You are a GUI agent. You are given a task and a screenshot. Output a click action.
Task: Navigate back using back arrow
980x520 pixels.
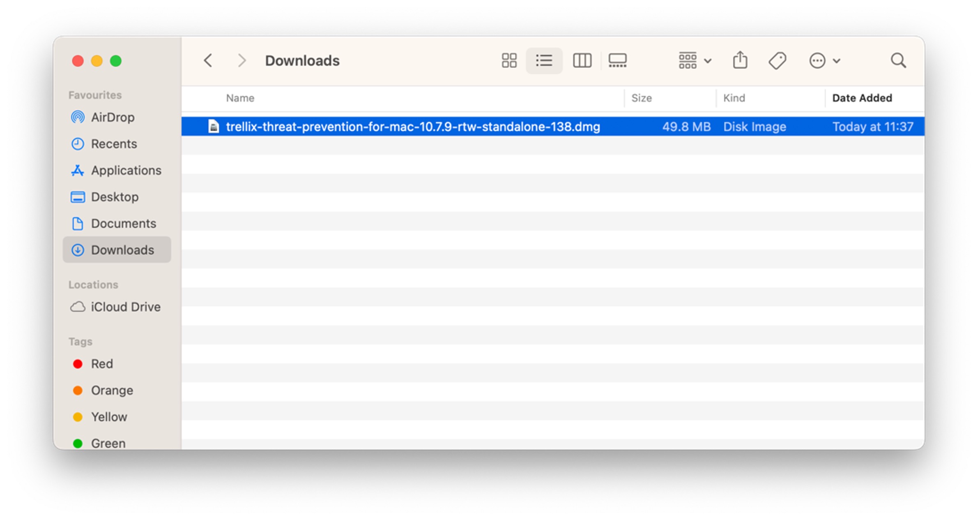click(207, 61)
